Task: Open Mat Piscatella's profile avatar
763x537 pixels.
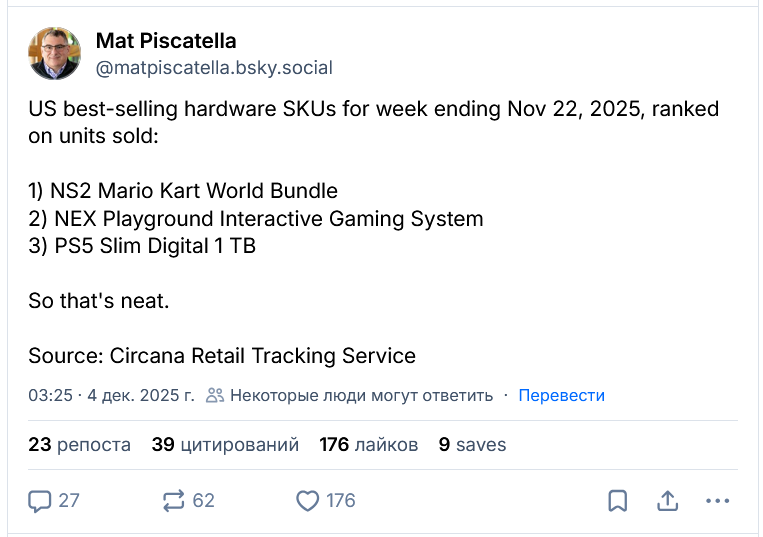Action: point(55,54)
